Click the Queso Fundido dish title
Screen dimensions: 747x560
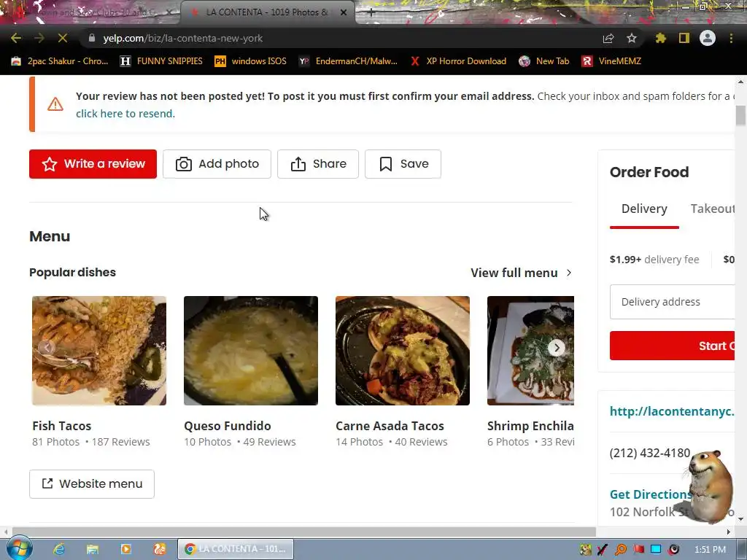pyautogui.click(x=228, y=426)
